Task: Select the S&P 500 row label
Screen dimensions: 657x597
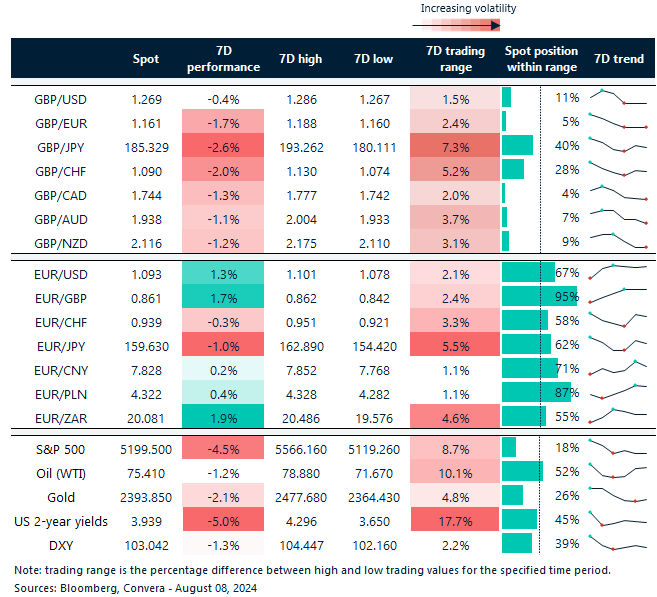Action: tap(60, 450)
